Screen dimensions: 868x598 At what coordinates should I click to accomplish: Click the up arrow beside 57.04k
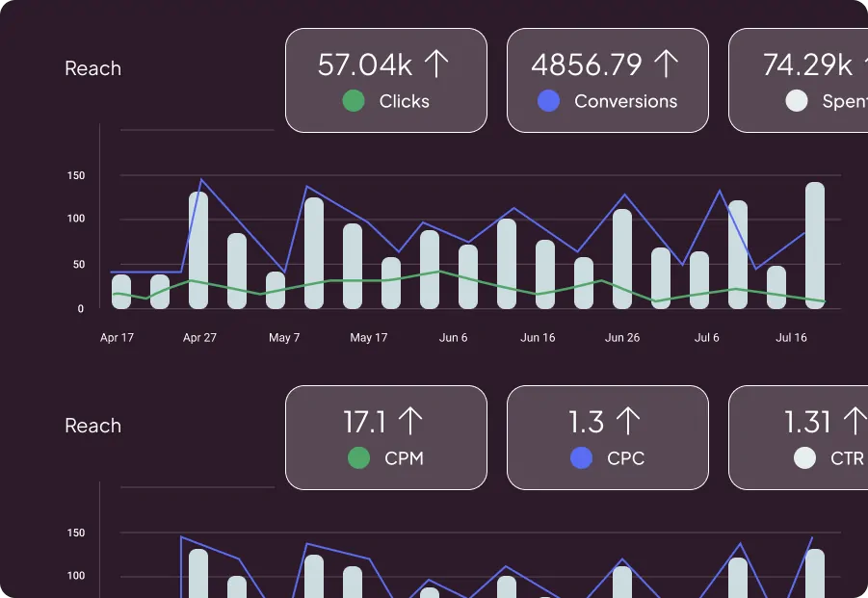coord(437,65)
